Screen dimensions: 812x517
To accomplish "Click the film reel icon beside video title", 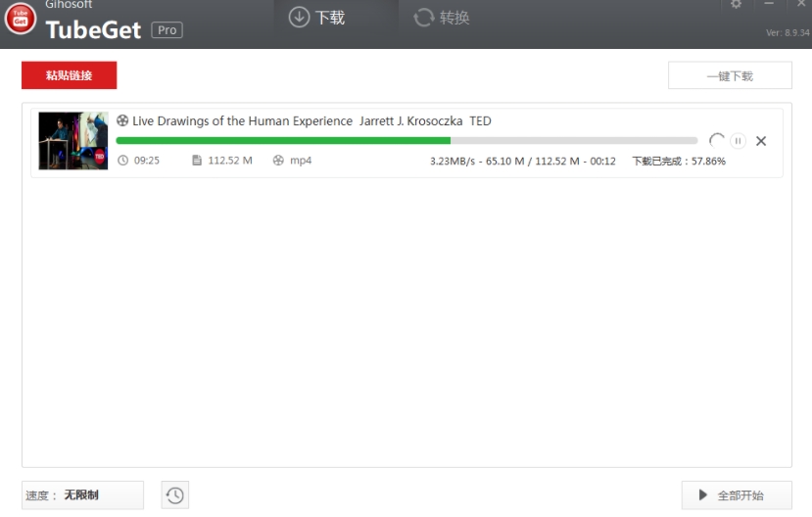I will pyautogui.click(x=122, y=120).
